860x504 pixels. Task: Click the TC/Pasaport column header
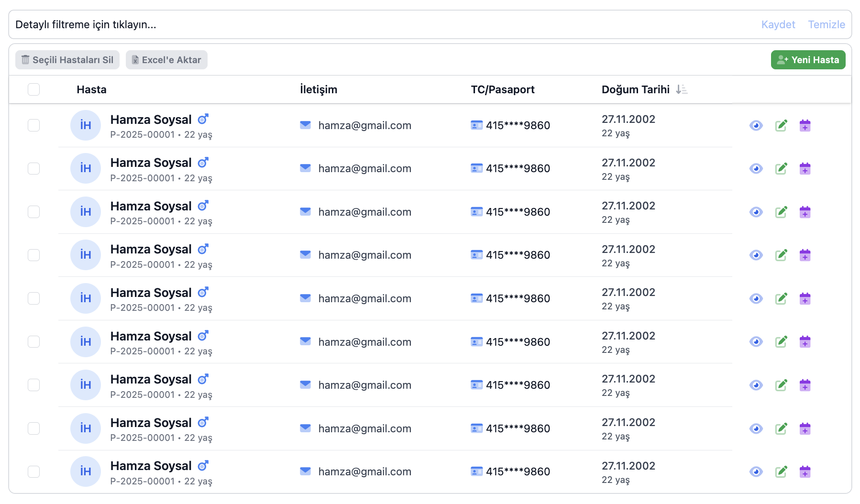tap(502, 89)
